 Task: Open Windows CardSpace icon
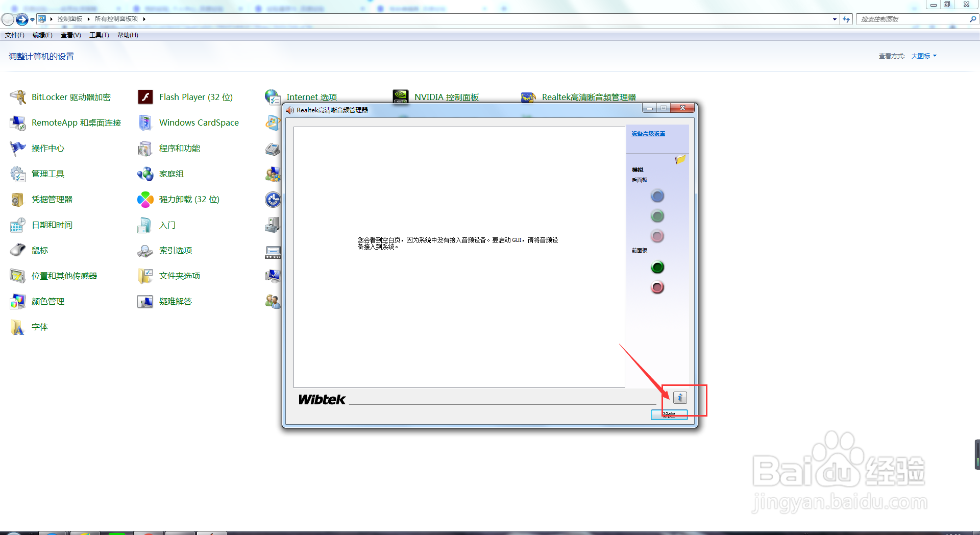(x=145, y=123)
